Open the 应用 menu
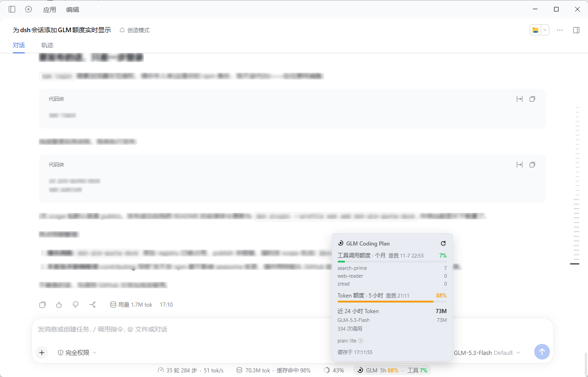588x377 pixels. (49, 10)
